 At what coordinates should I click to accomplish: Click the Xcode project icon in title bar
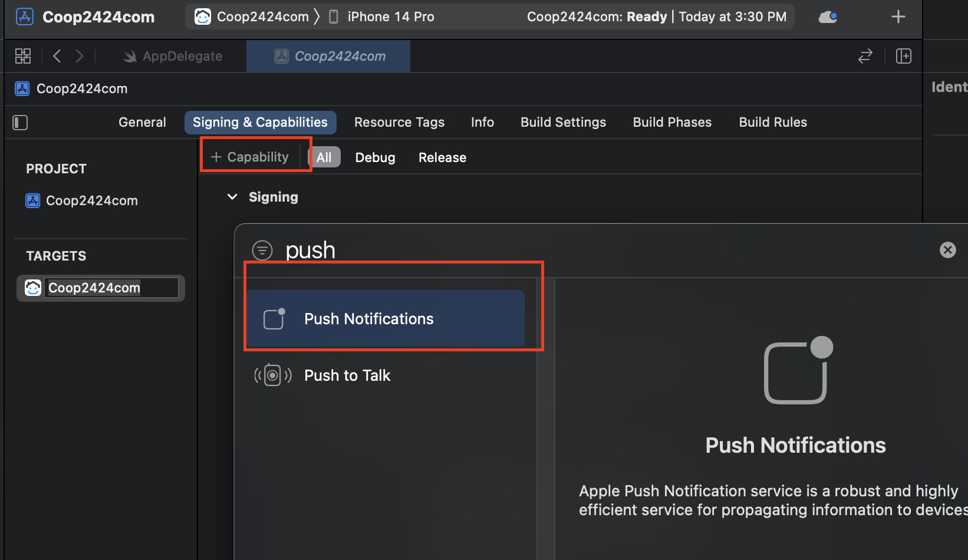click(x=25, y=17)
